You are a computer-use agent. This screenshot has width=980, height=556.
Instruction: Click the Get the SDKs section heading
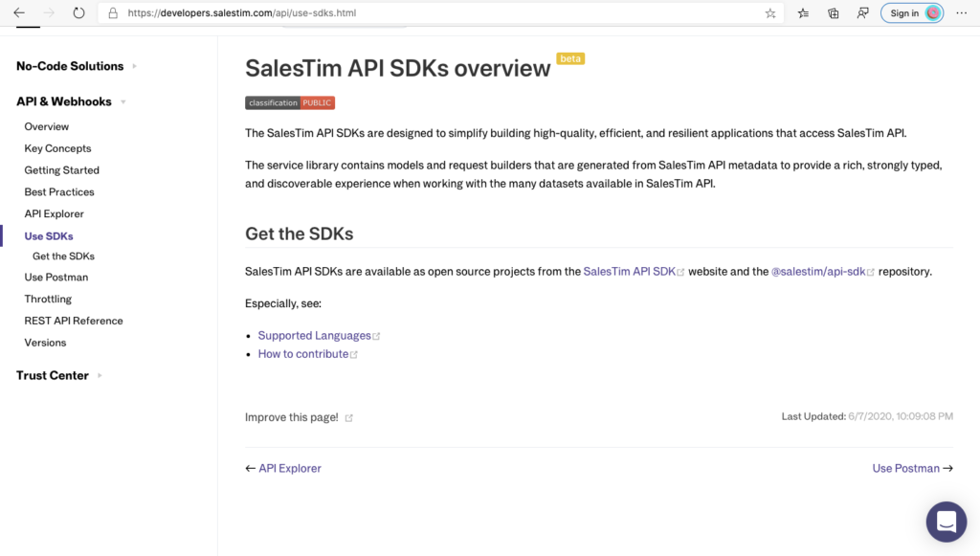pyautogui.click(x=300, y=234)
